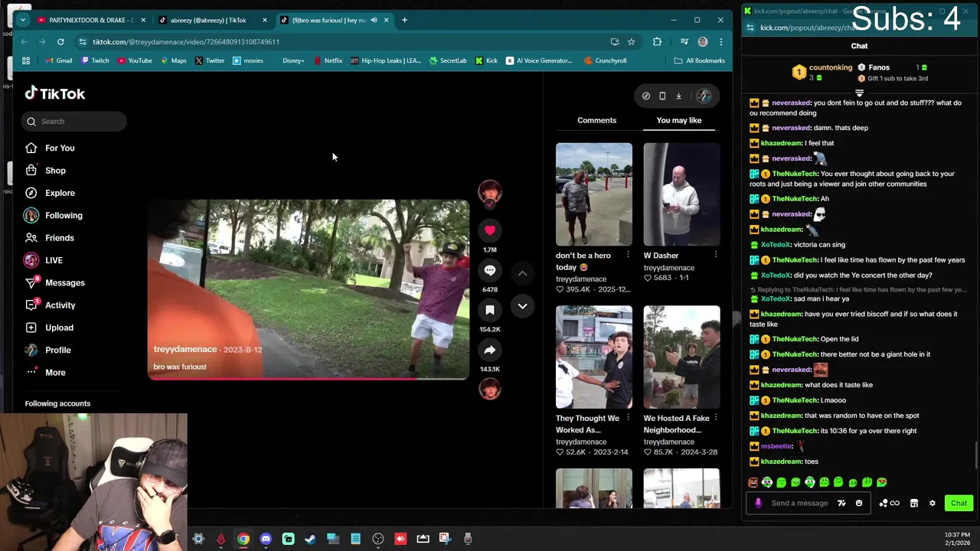Switch to the abreezy TikTok browser tab
The height and width of the screenshot is (551, 980).
coord(212,20)
